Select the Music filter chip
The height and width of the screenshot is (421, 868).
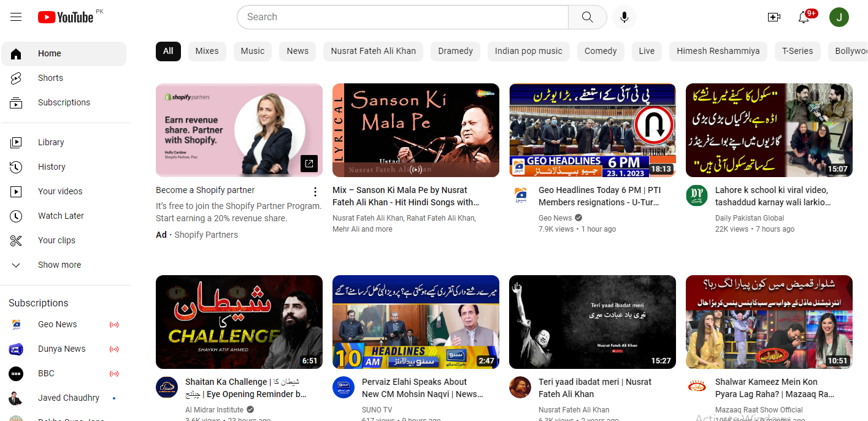[x=253, y=51]
